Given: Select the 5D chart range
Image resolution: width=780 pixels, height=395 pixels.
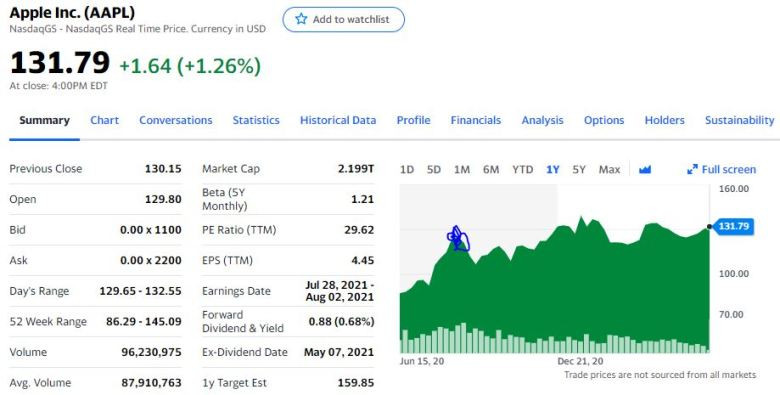Looking at the screenshot, I should click(x=434, y=170).
